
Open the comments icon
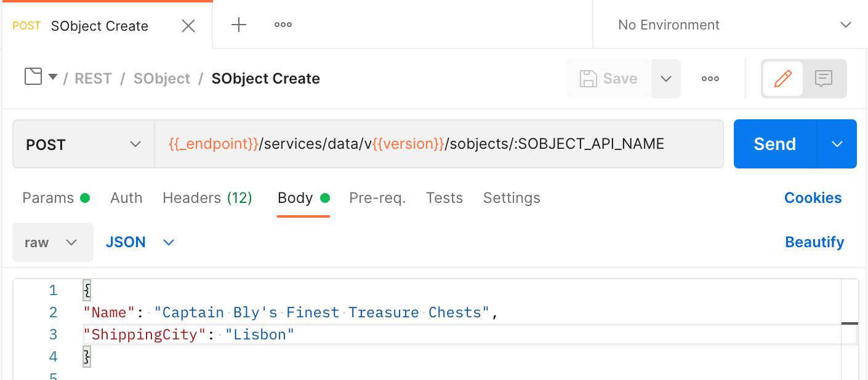pyautogui.click(x=824, y=79)
